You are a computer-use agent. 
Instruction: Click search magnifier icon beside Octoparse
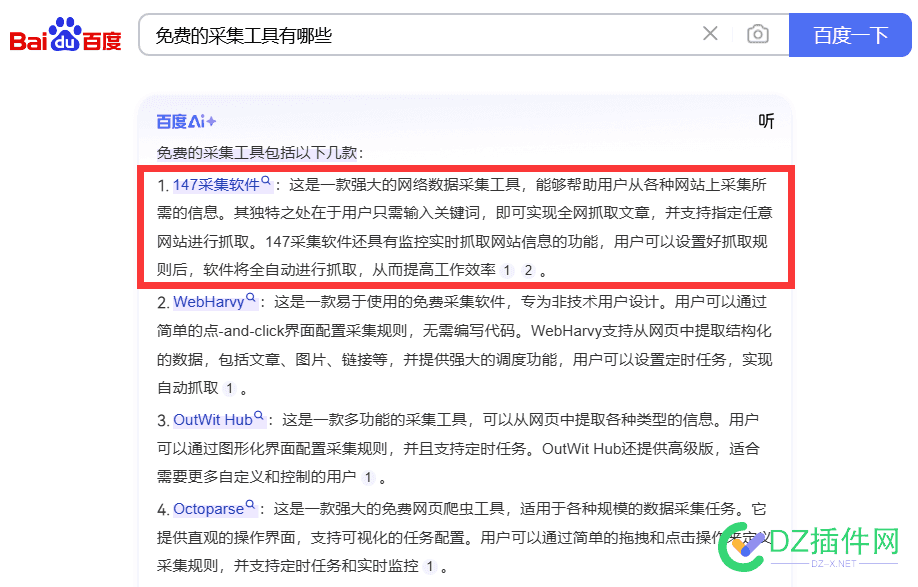point(250,504)
